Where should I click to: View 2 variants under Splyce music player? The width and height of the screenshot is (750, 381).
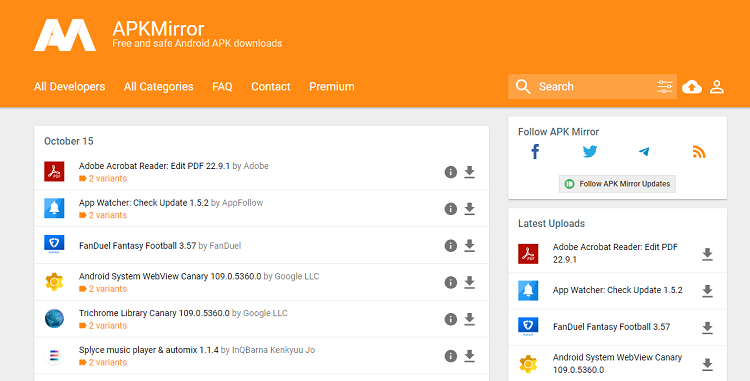[x=103, y=362]
